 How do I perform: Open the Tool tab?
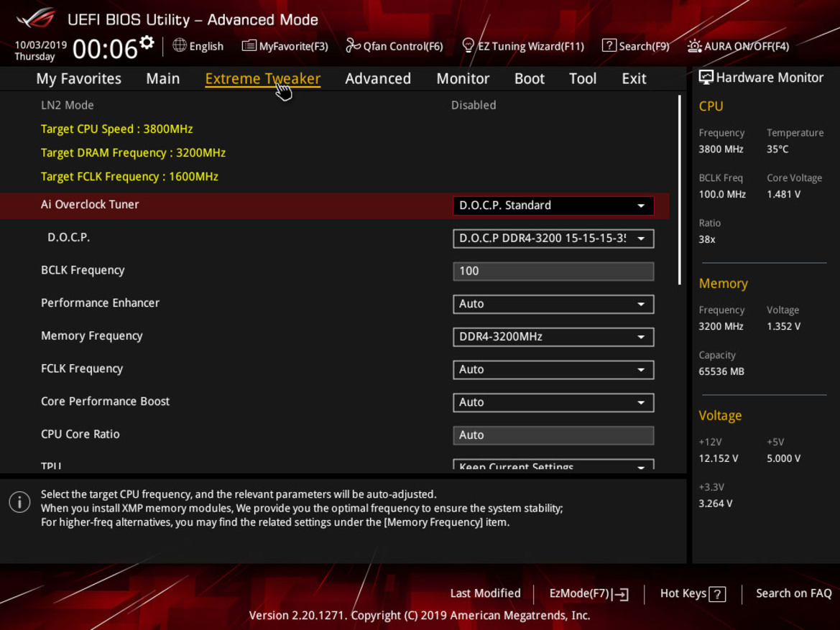click(x=582, y=79)
